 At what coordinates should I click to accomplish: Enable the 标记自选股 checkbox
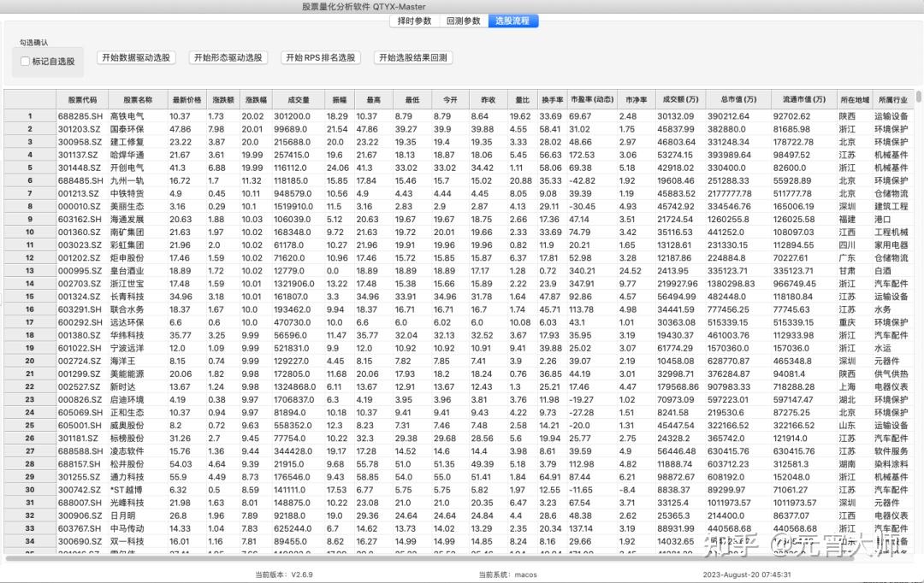(26, 62)
